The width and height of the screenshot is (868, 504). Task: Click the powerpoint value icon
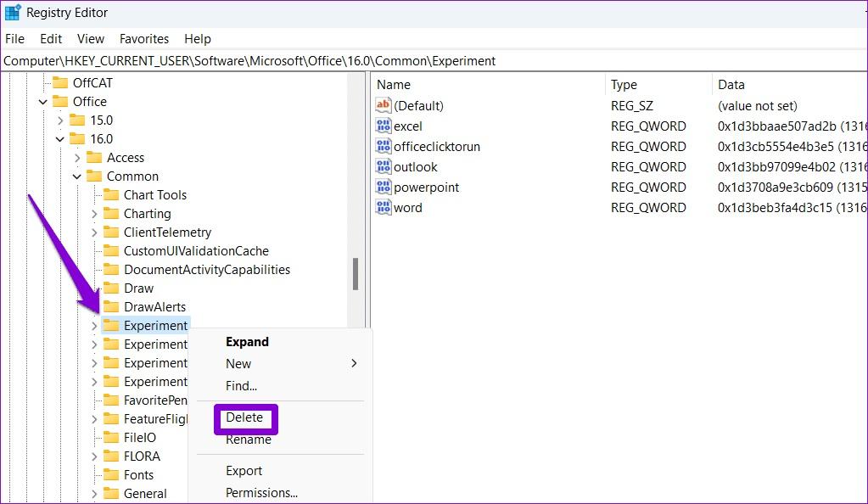click(x=383, y=188)
